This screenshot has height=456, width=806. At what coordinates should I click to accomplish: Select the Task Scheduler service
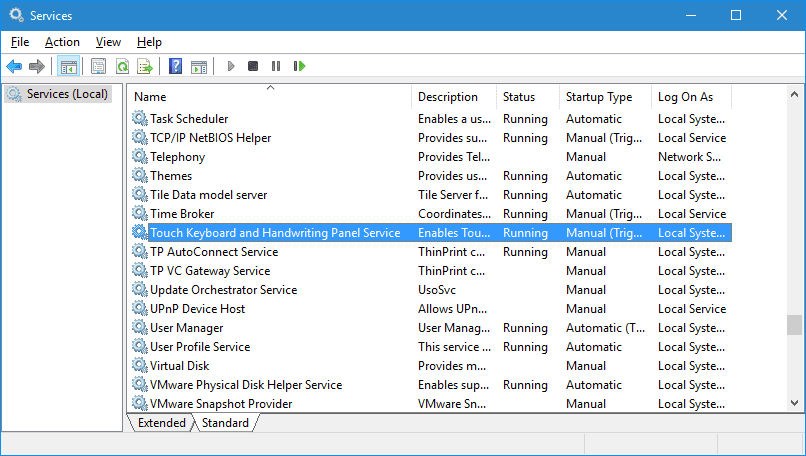pyautogui.click(x=189, y=119)
